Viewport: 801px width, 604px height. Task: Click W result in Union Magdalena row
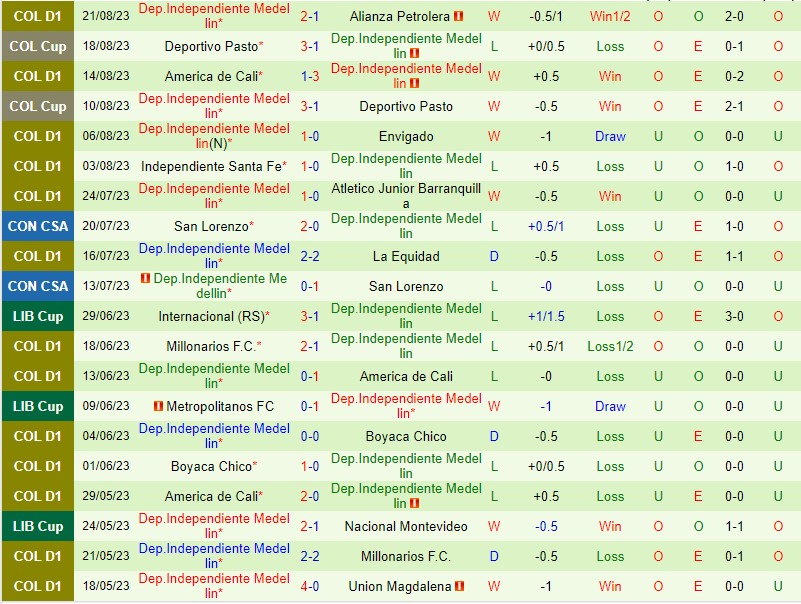coord(494,587)
